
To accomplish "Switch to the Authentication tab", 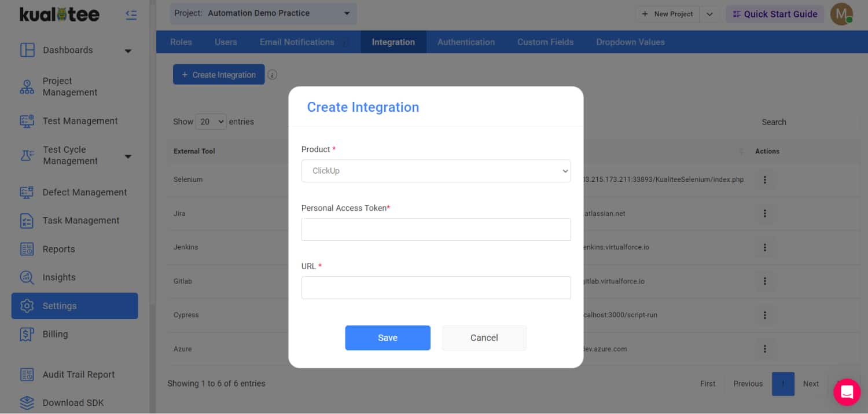I will (x=466, y=42).
